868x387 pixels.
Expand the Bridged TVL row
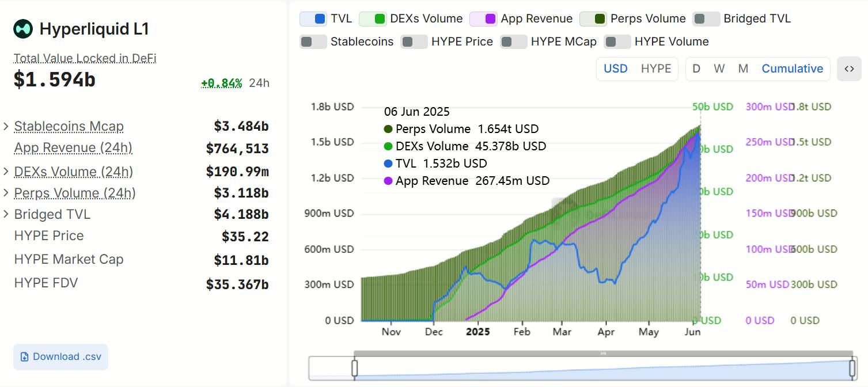click(x=6, y=214)
